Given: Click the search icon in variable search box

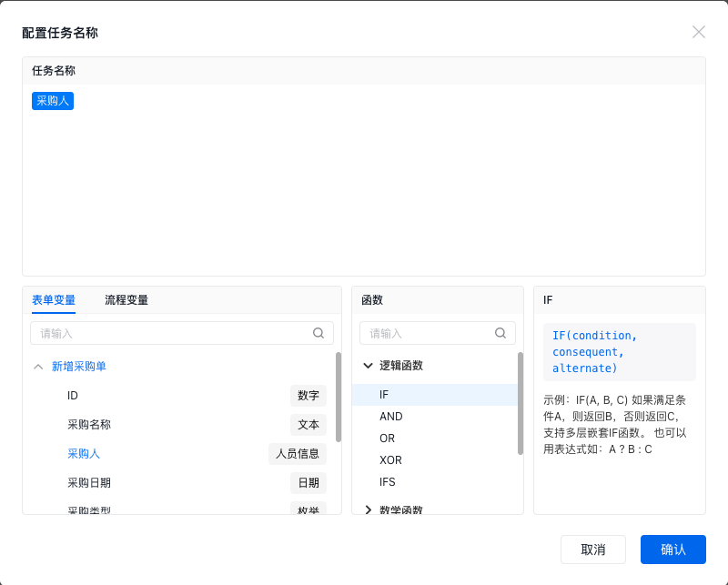Looking at the screenshot, I should point(318,333).
